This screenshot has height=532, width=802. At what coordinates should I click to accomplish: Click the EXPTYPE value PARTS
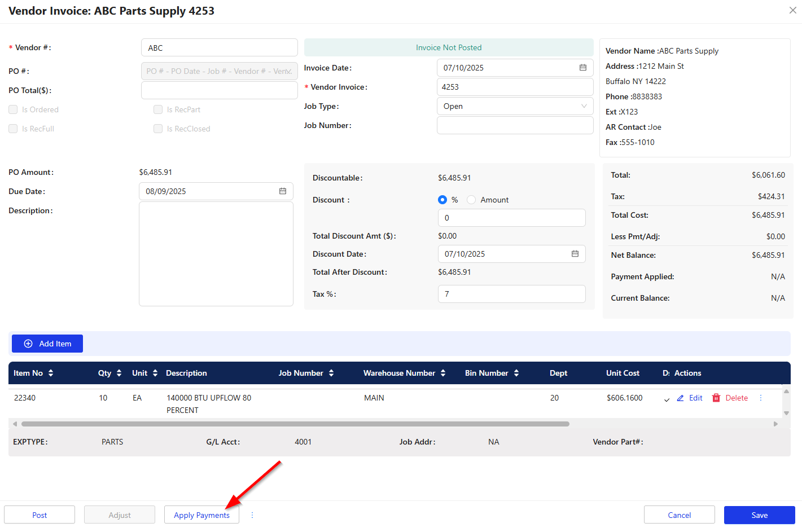[112, 442]
